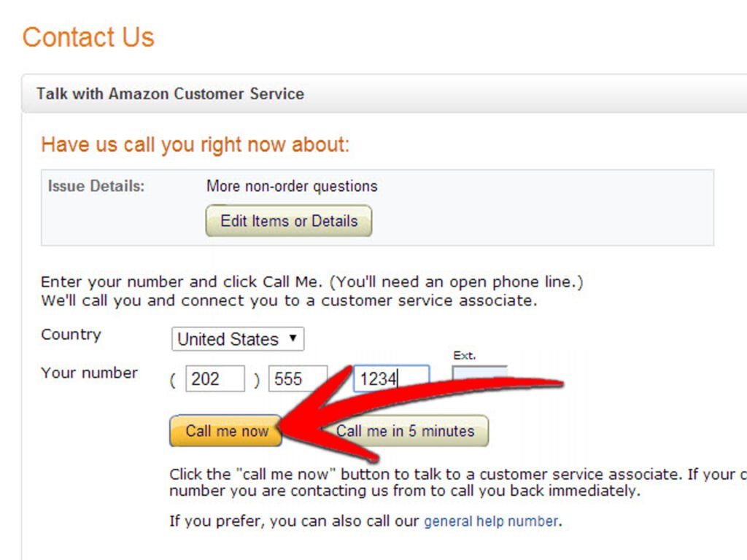Open the "general help number" link
Viewport: 747px width, 560px height.
click(489, 521)
